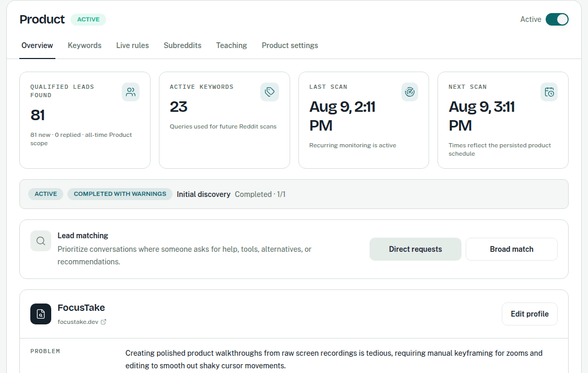Switch to the Keywords tab
The width and height of the screenshot is (588, 373).
84,45
